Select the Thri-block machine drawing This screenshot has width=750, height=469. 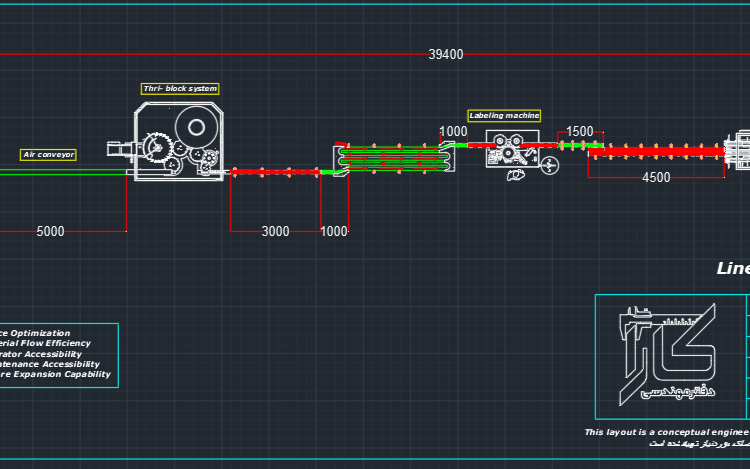pyautogui.click(x=178, y=142)
